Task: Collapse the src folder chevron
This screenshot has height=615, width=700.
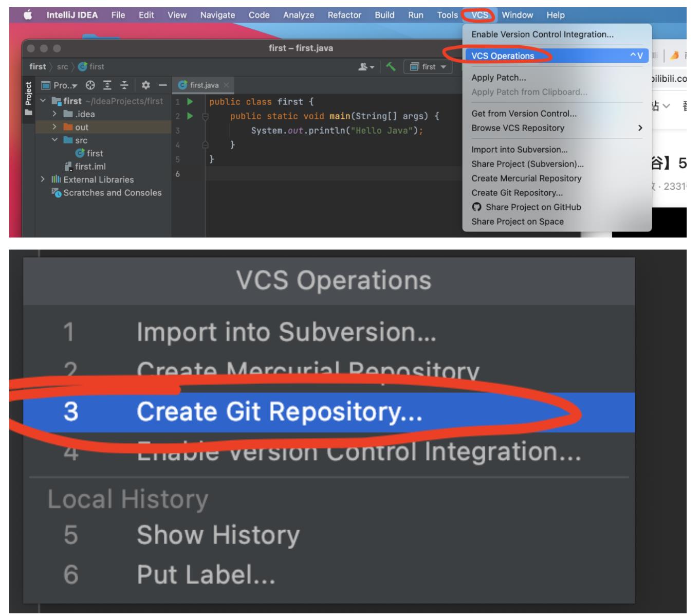Action: [x=55, y=140]
